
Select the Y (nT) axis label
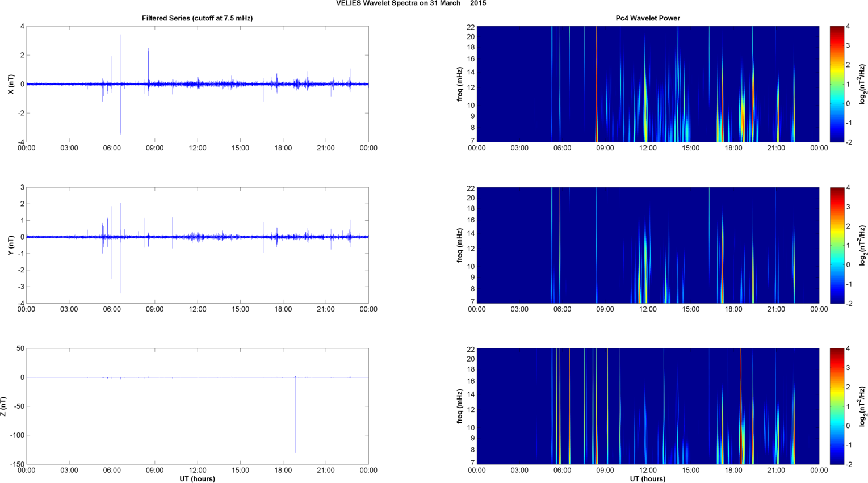(10, 245)
